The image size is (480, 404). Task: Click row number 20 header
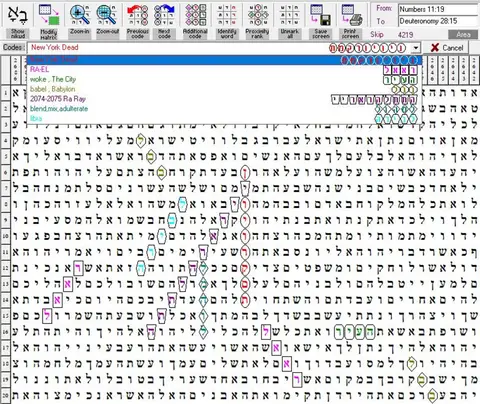(x=5, y=395)
